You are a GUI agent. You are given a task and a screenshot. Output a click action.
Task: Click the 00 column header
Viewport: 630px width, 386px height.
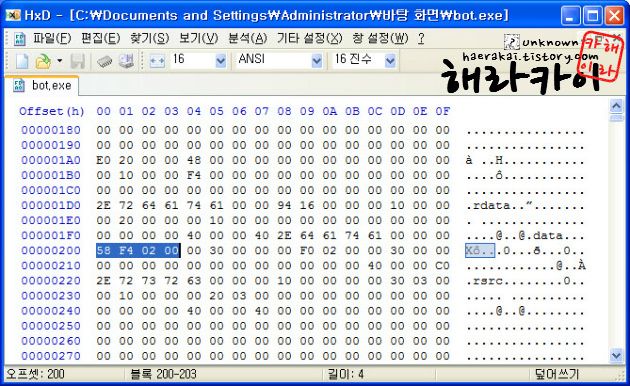click(104, 111)
